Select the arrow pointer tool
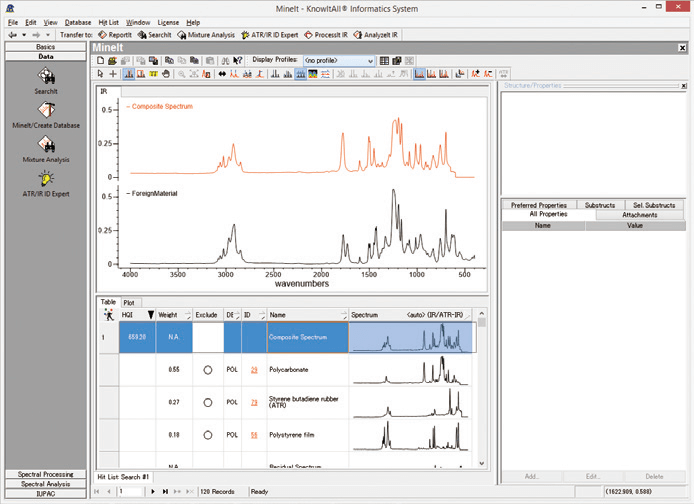Image resolution: width=694 pixels, height=504 pixels. click(100, 74)
